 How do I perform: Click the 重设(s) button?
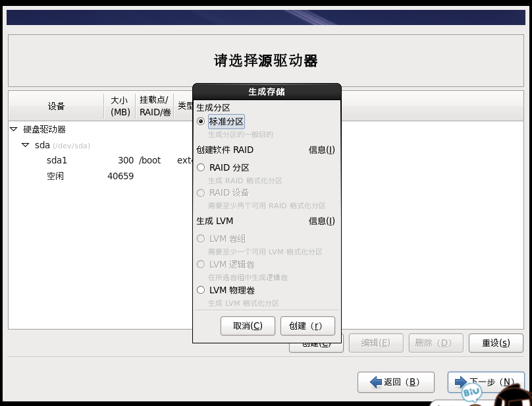(x=496, y=343)
